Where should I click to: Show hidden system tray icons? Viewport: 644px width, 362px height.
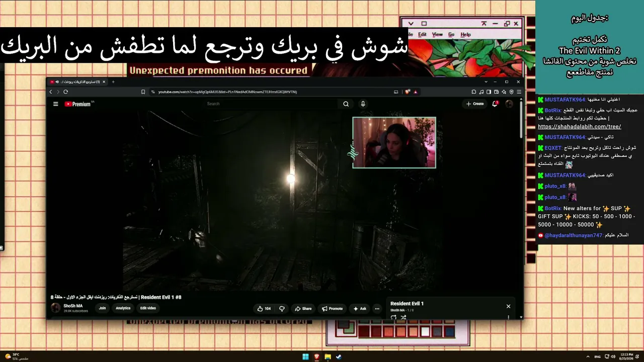coord(588,357)
